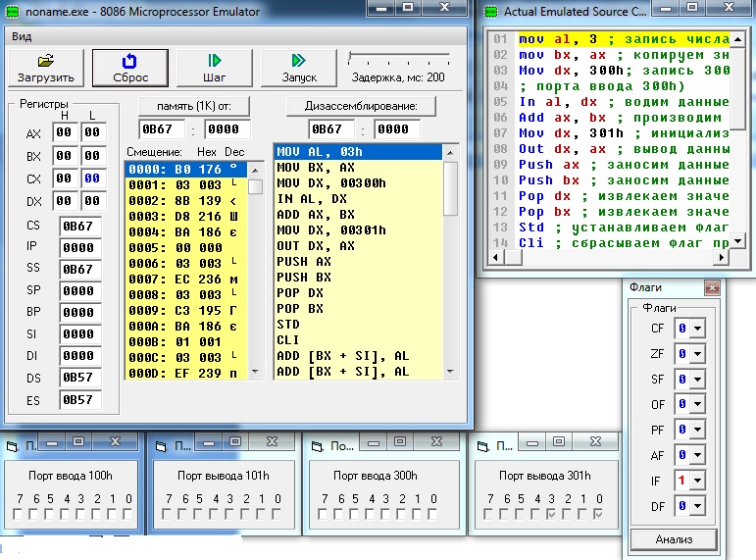Toggle bit 3 of Порт вывода 301h
Viewport: 756px width, 560px height.
point(551,514)
